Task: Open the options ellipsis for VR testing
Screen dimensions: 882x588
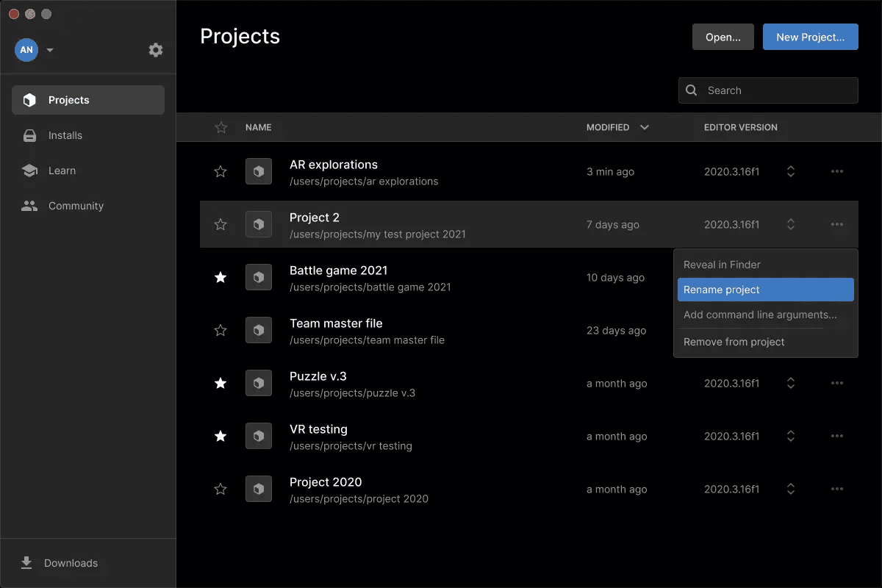Action: point(837,436)
